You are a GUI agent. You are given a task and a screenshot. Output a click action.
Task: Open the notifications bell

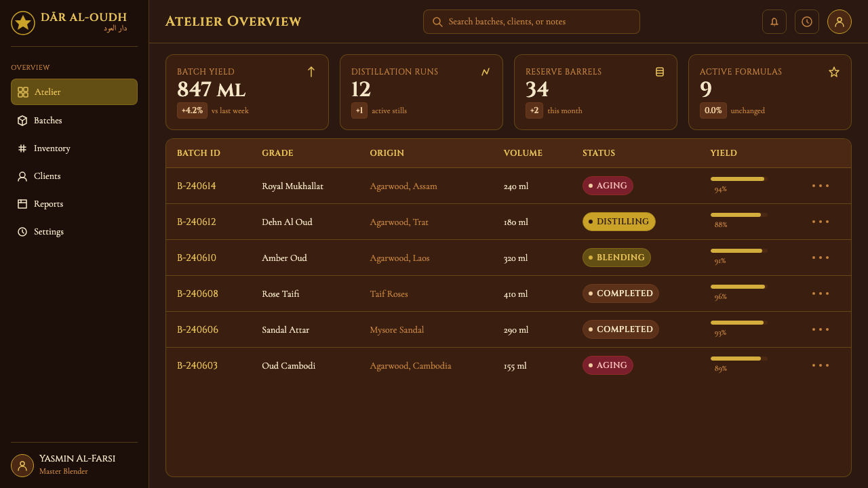click(x=774, y=22)
